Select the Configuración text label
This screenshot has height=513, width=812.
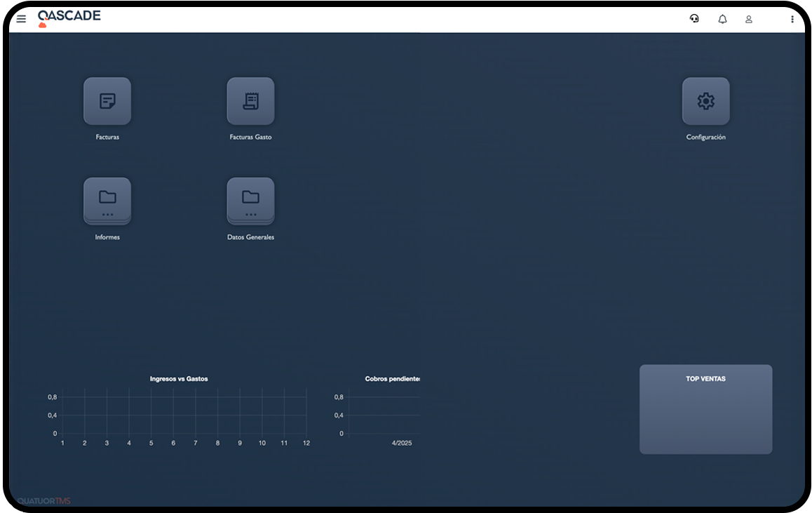point(705,138)
